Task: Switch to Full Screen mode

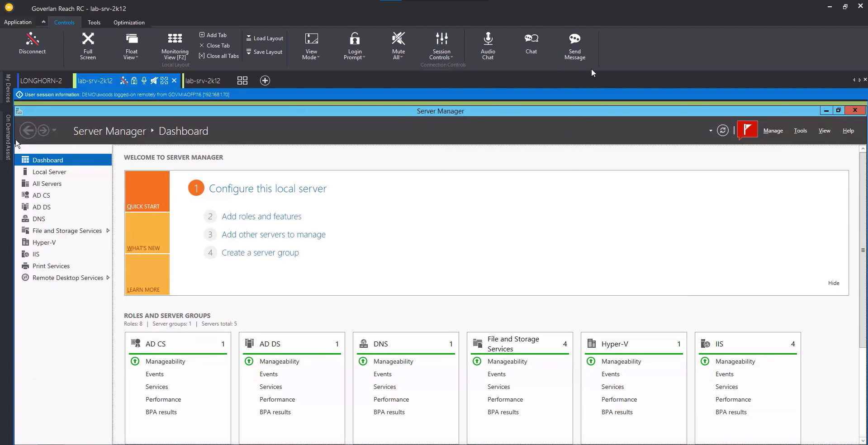Action: pos(88,46)
